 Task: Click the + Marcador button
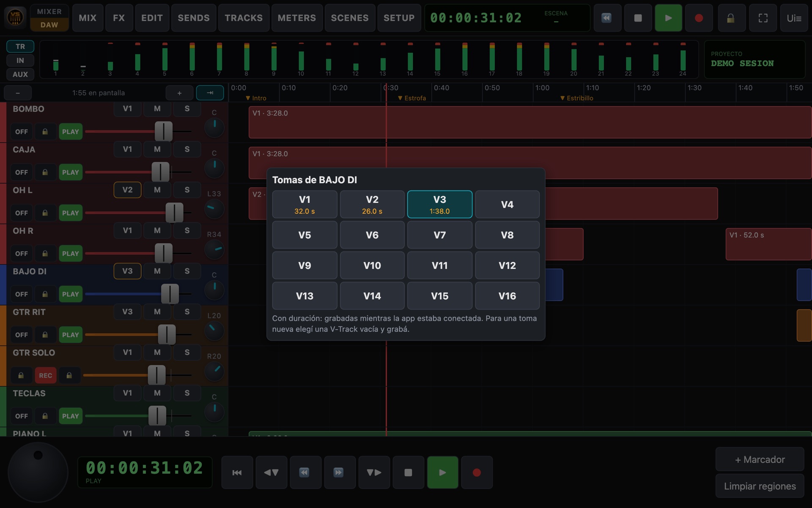click(x=760, y=459)
